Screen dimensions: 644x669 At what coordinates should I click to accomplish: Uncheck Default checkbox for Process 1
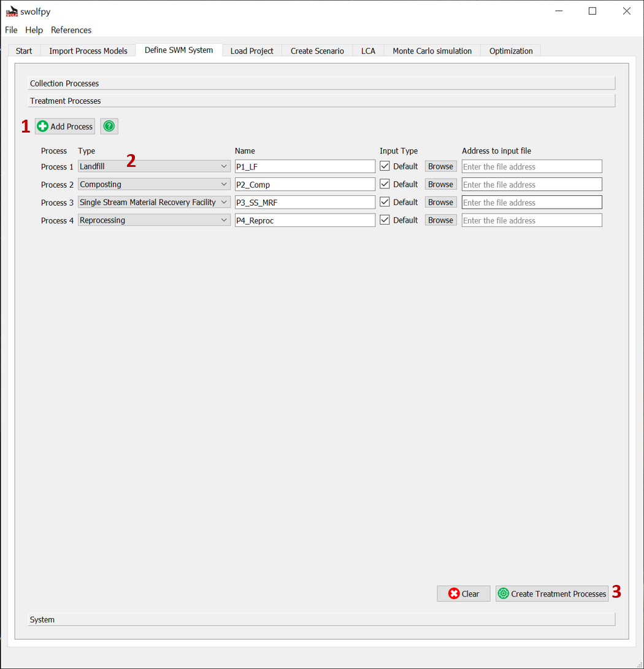click(385, 166)
